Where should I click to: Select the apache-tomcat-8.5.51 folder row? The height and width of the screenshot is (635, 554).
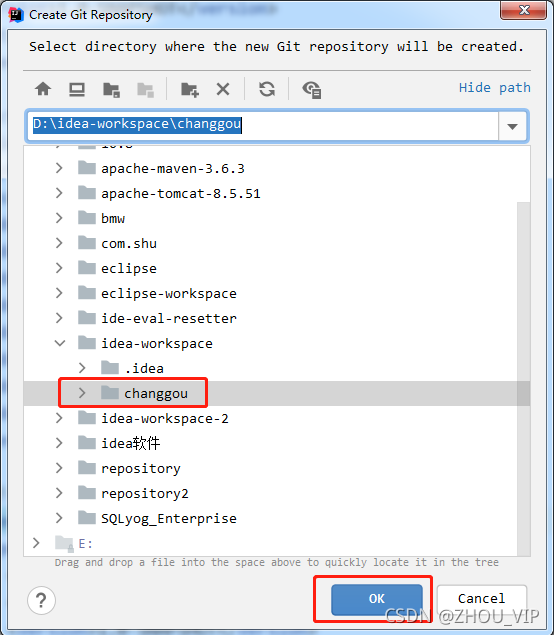[270, 193]
